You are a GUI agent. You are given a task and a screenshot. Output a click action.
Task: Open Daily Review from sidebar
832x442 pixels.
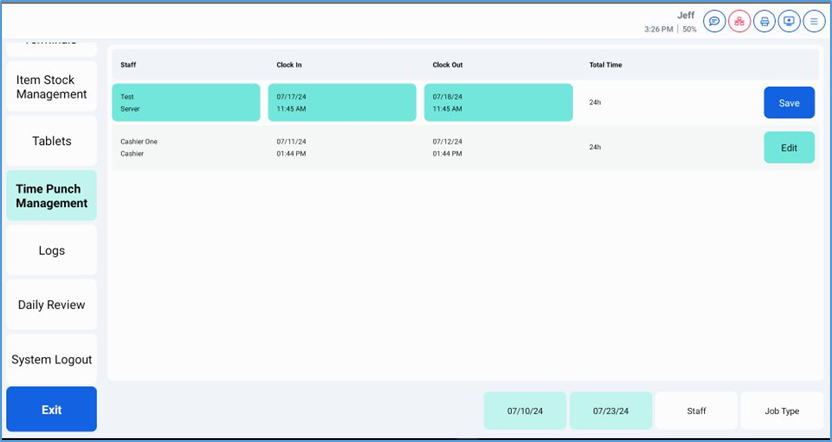(52, 305)
